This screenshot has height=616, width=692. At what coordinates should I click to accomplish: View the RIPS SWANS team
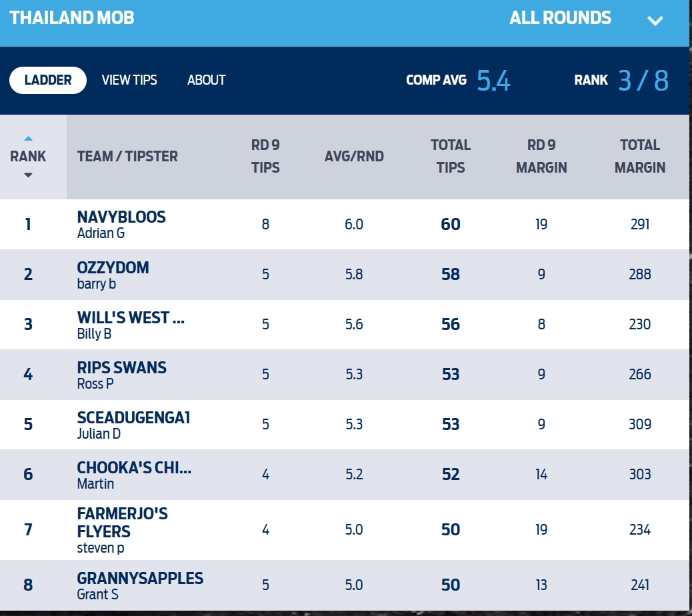tap(122, 368)
